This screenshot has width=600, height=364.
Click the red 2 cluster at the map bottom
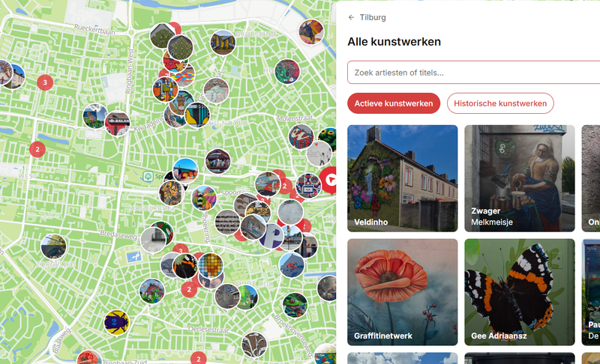pos(198,358)
